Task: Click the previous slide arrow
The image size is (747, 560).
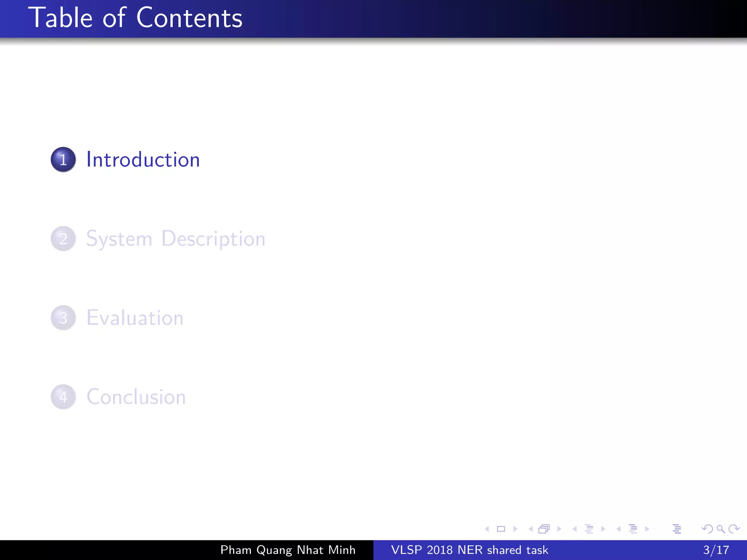Action: (x=487, y=529)
